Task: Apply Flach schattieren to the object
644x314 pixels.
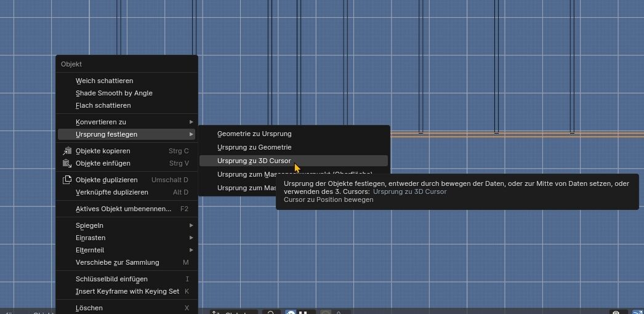Action: pyautogui.click(x=103, y=105)
